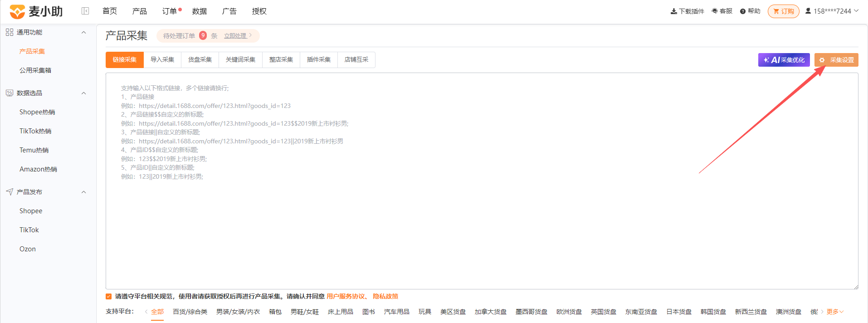Open Shopee热销 in the sidebar
Viewport: 868px width, 323px height.
pyautogui.click(x=37, y=112)
